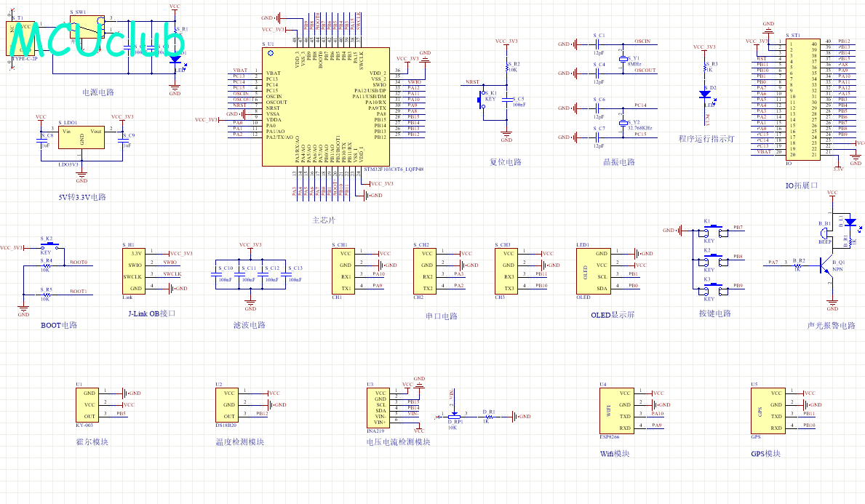Click the 8MHz crystal S_Y1
The image size is (865, 504).
(x=623, y=58)
